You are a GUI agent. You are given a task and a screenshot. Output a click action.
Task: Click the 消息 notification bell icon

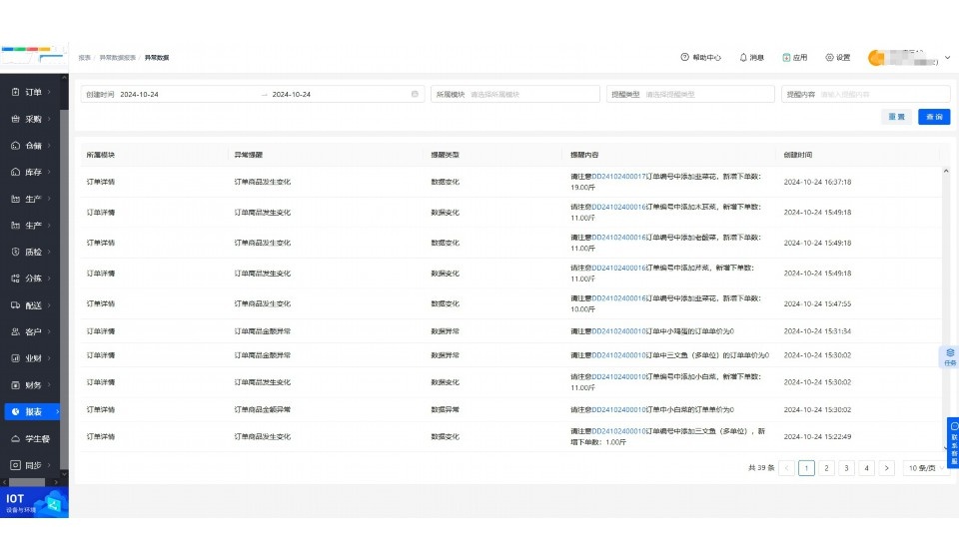tap(743, 58)
